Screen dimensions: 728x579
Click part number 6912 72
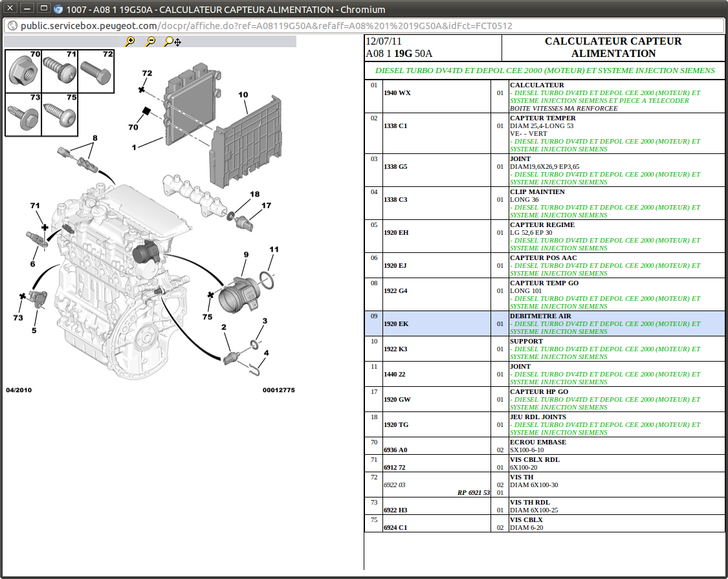[395, 468]
